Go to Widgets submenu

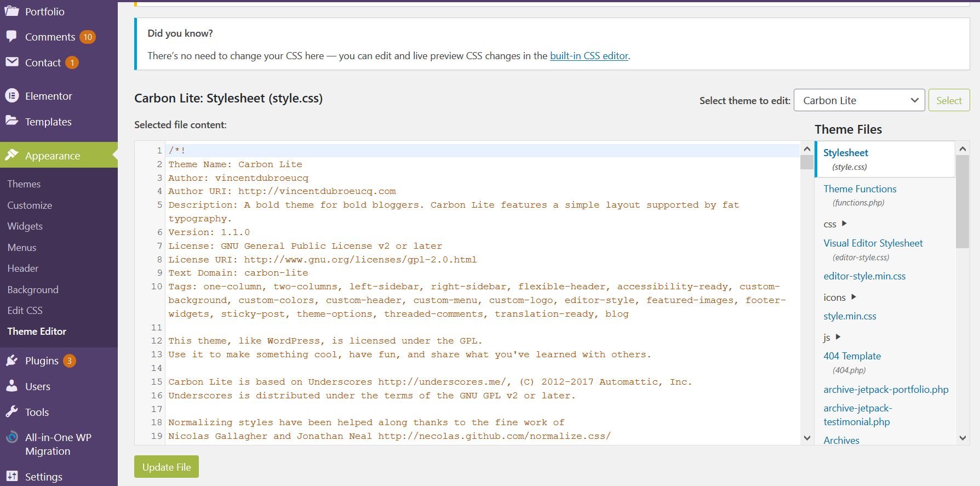[25, 226]
